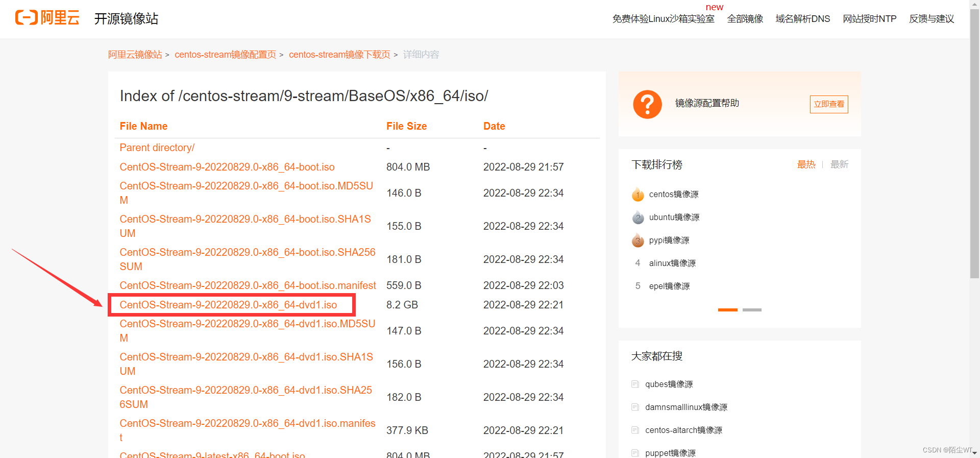The image size is (980, 458).
Task: Click the 立即查看 button
Action: [x=829, y=104]
